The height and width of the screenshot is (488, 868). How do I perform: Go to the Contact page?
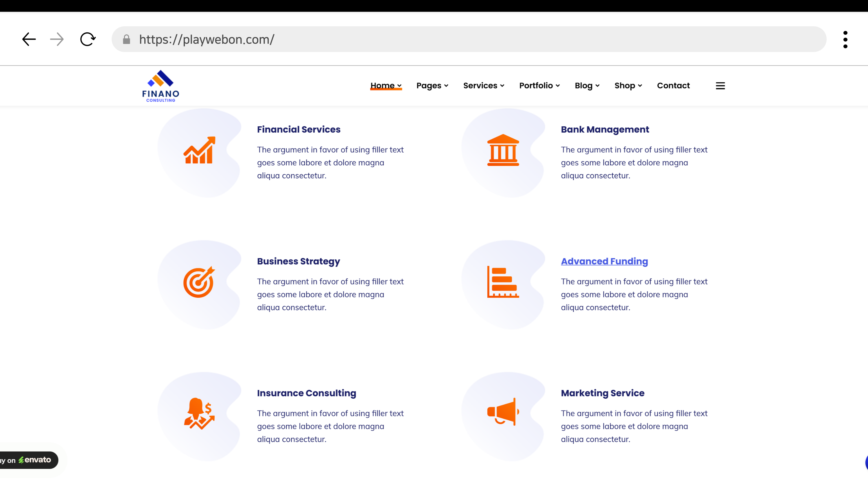pos(673,86)
